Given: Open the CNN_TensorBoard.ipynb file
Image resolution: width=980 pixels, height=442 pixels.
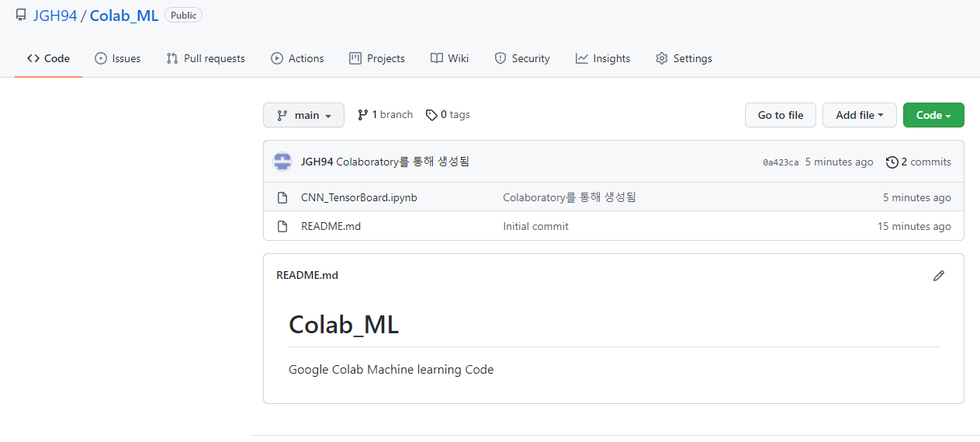Looking at the screenshot, I should [359, 197].
